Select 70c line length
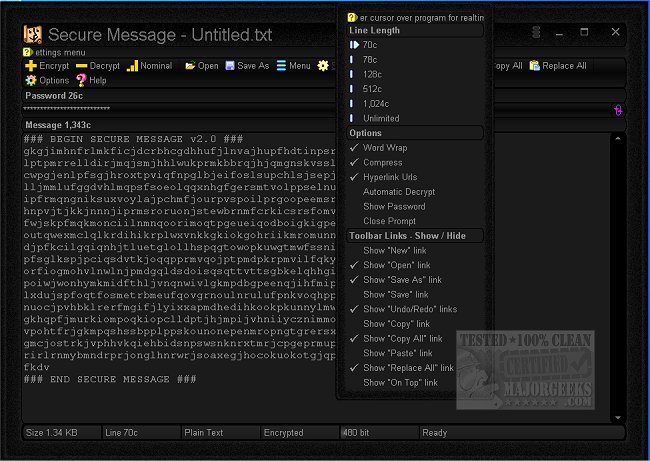Viewport: 650px width, 461px height. 415,45
